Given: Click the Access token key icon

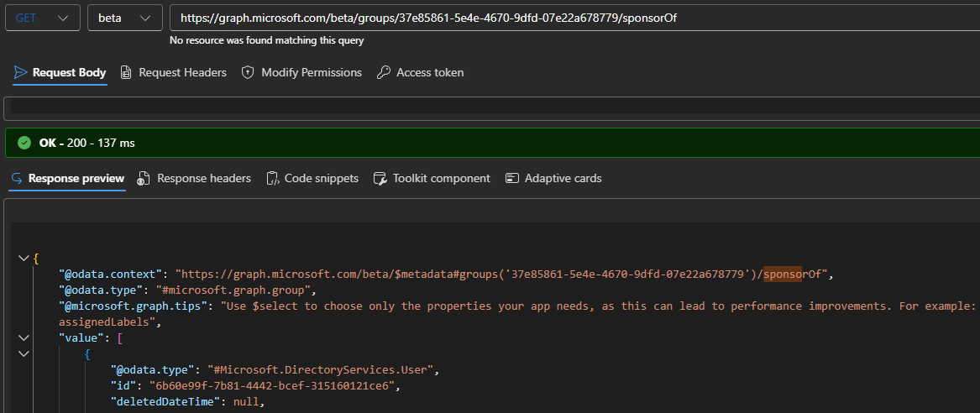Looking at the screenshot, I should 384,72.
